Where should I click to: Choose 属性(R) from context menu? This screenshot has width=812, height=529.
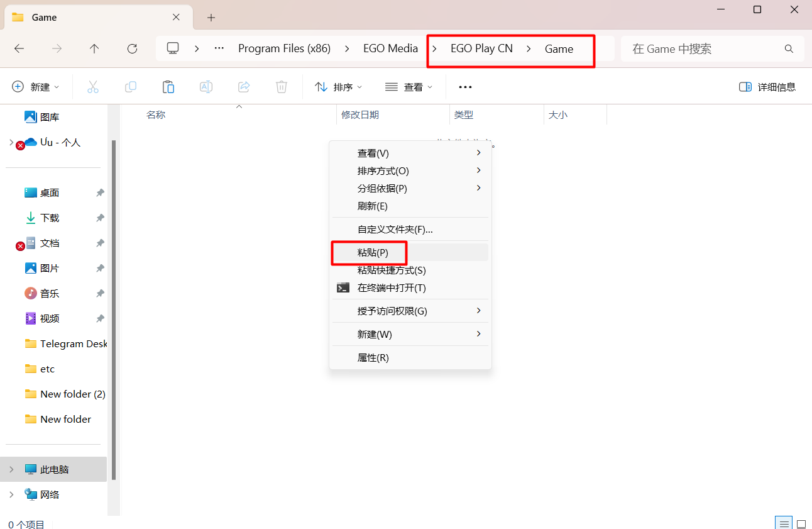click(410, 357)
